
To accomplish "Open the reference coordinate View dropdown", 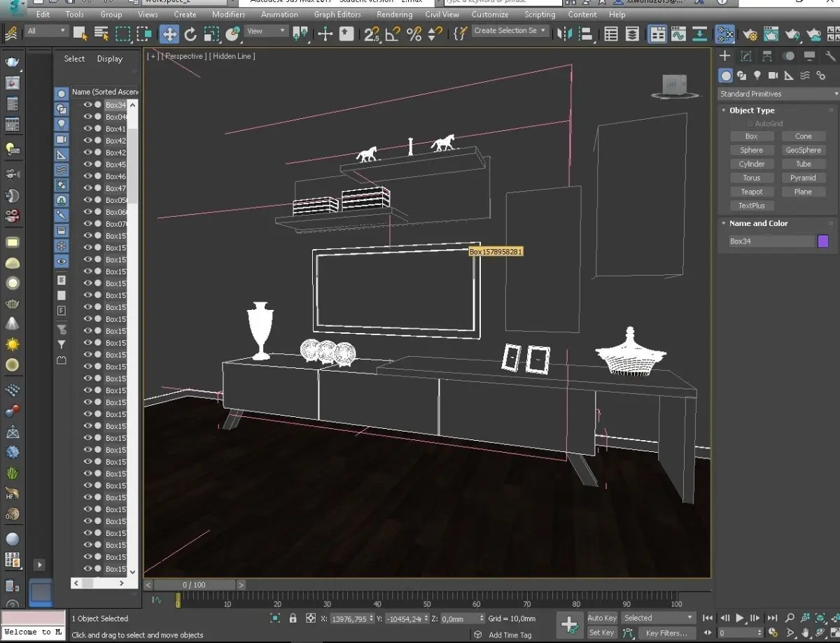I will click(x=267, y=31).
